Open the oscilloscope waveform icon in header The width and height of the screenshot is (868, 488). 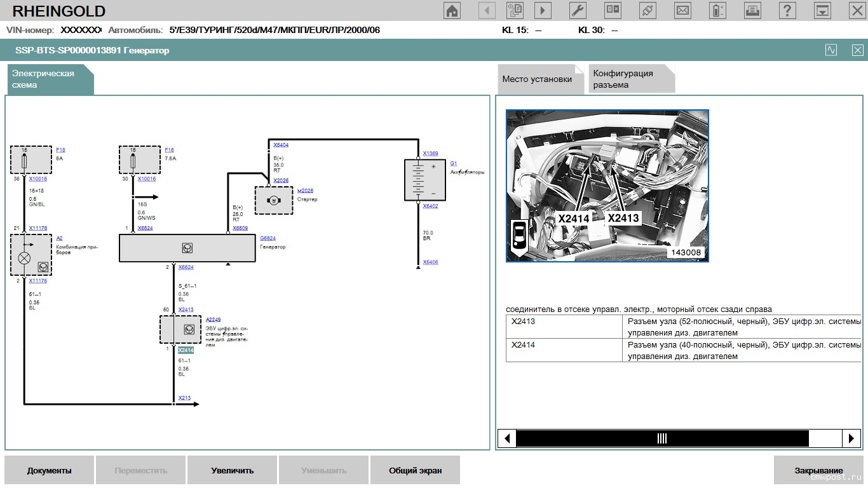tap(831, 50)
